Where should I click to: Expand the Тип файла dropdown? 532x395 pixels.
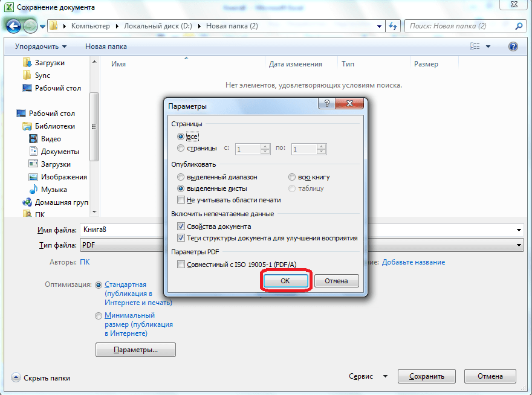[519, 245]
